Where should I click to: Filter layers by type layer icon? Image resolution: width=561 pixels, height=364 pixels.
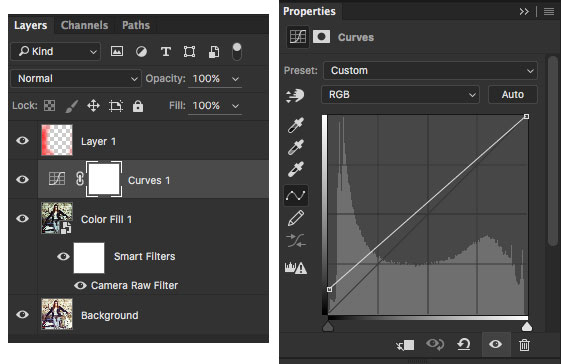coord(166,52)
